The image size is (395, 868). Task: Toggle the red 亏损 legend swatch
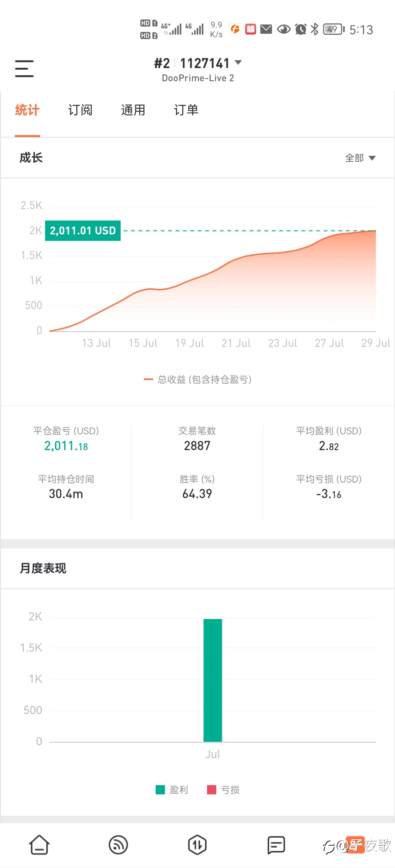[x=212, y=789]
